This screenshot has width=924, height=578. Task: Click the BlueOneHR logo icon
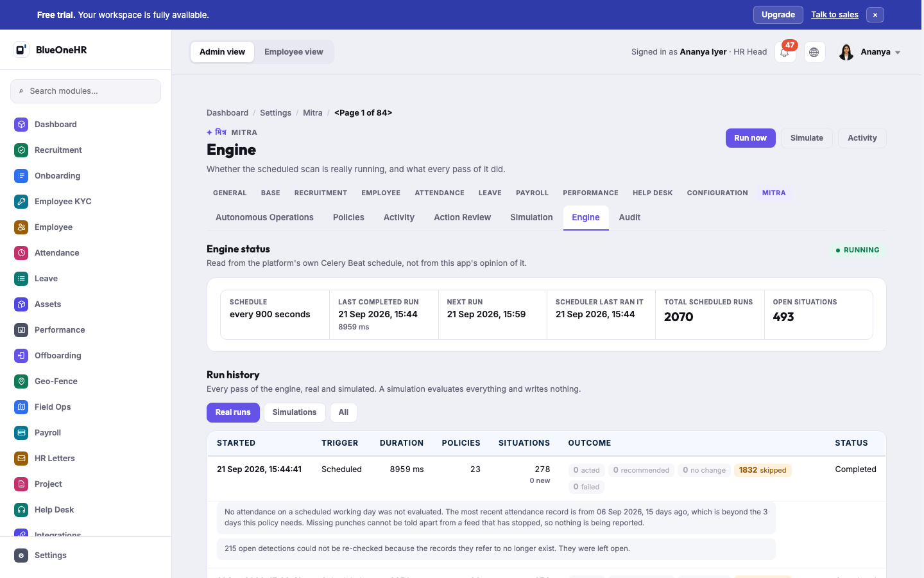coord(21,49)
